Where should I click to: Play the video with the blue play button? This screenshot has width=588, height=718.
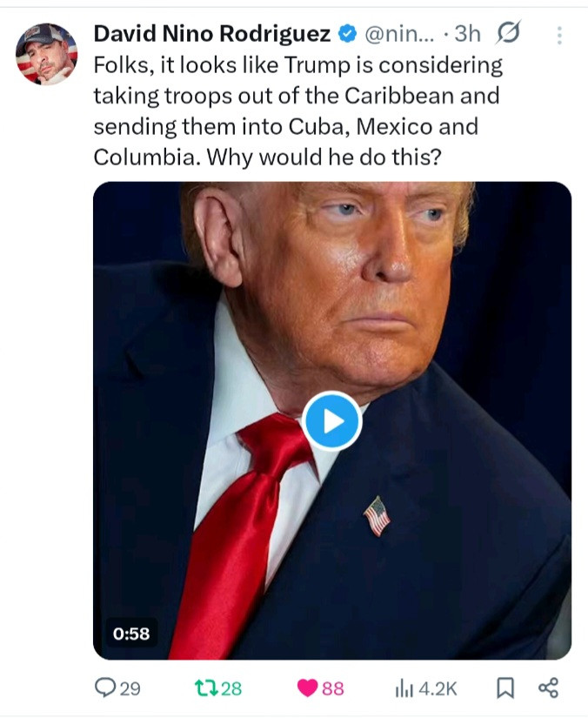pyautogui.click(x=332, y=421)
